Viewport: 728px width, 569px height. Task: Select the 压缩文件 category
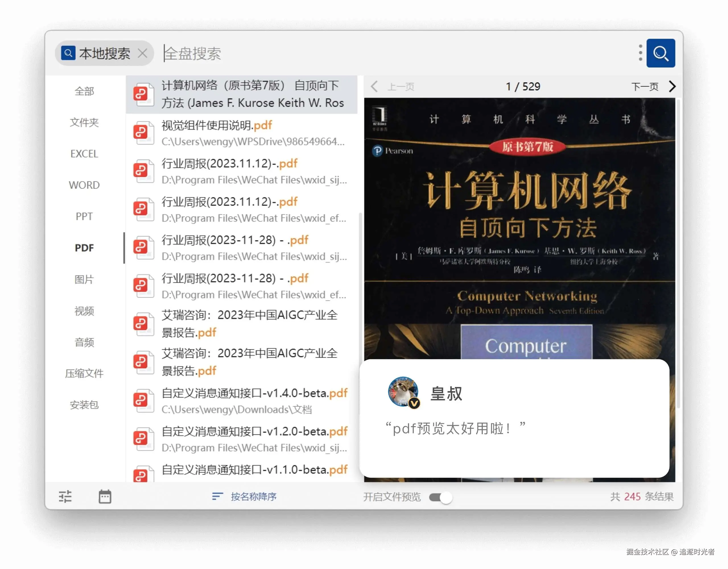[84, 373]
